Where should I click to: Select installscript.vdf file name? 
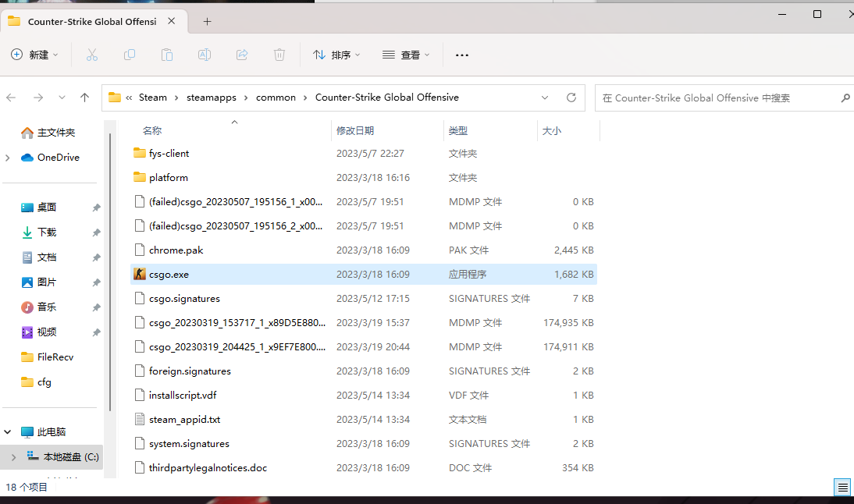tap(183, 395)
